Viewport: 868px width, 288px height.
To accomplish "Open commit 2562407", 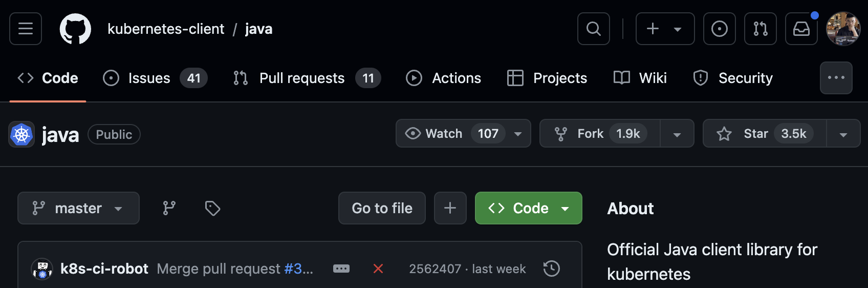I will coord(435,269).
